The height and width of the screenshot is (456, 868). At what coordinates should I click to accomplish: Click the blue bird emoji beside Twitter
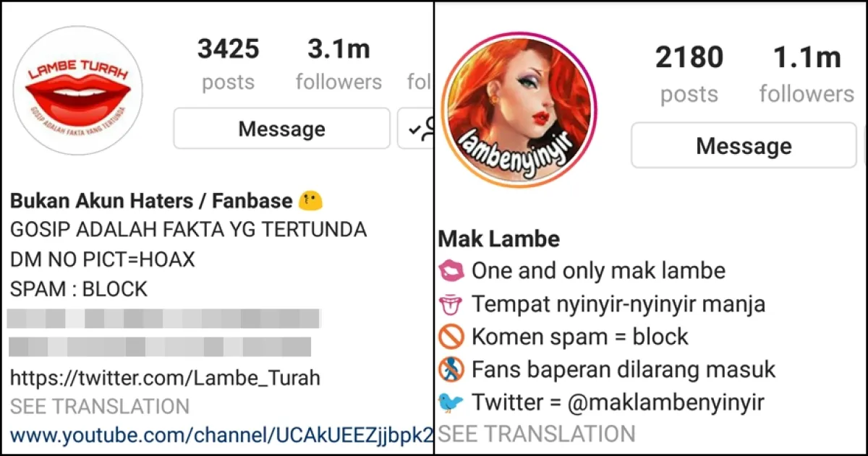(x=451, y=402)
